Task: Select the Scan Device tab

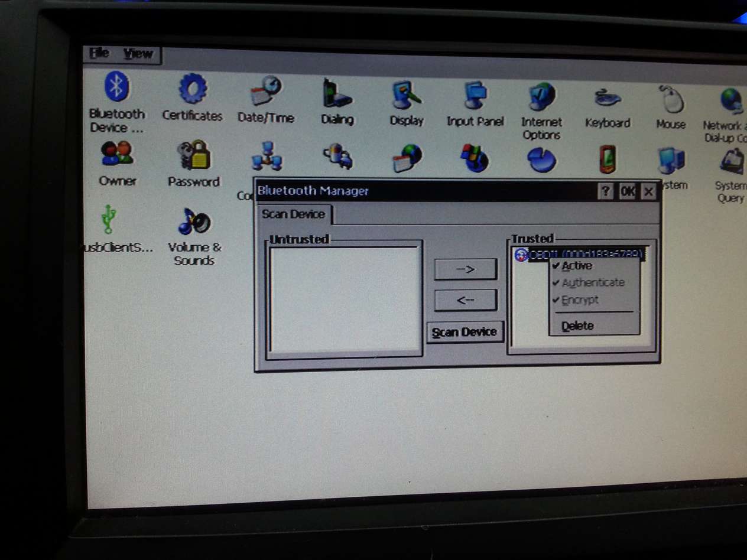Action: click(294, 214)
